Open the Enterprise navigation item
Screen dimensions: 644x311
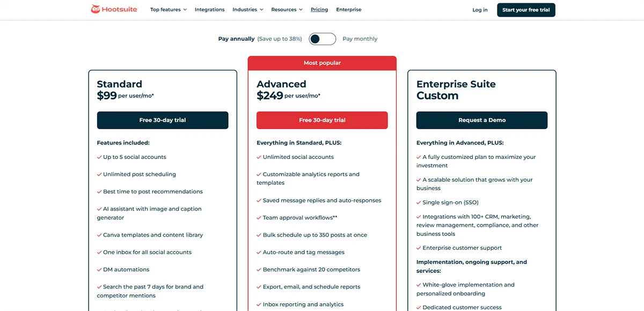[349, 9]
